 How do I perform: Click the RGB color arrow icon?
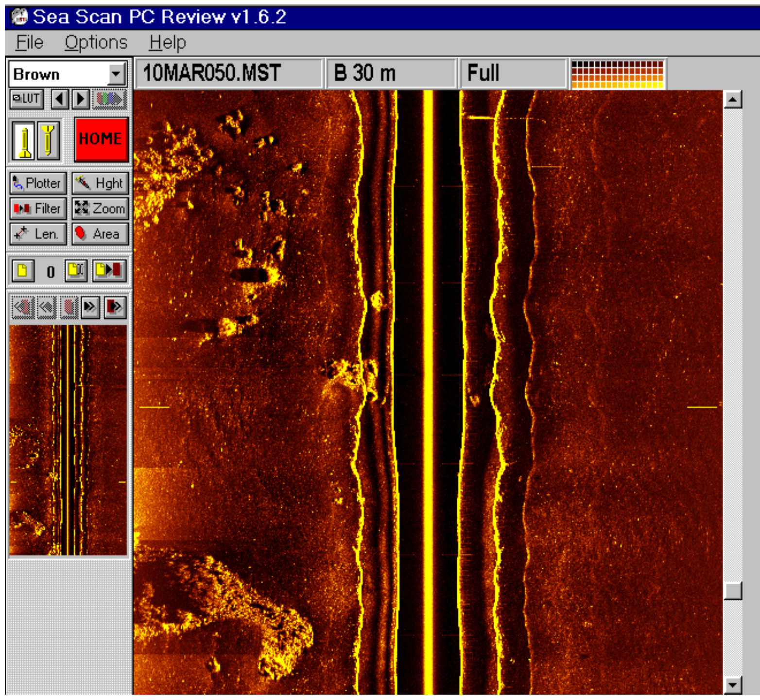pos(110,99)
